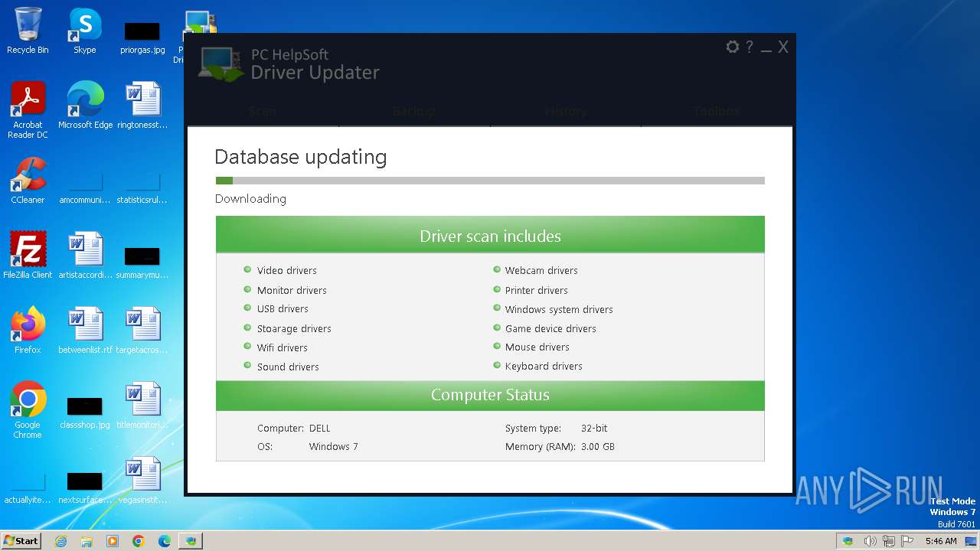Viewport: 980px width, 551px height.
Task: Select Acrobat Reader DC desktop shortcut
Action: click(x=28, y=110)
